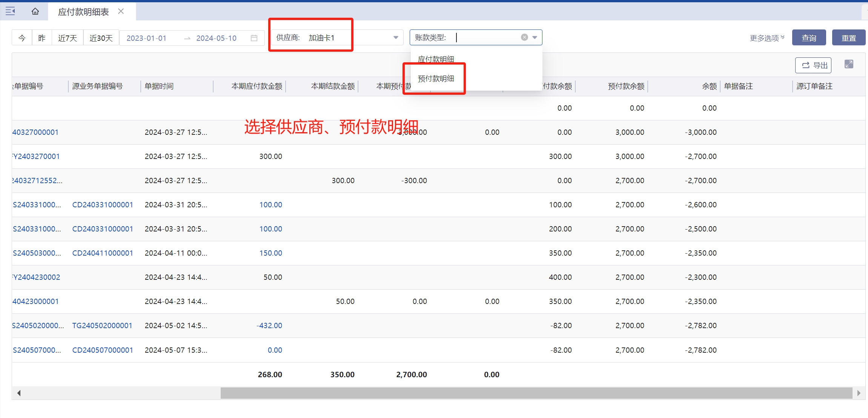Select the balance cell -2,600.00
Viewport: 868px width, 418px height.
701,205
